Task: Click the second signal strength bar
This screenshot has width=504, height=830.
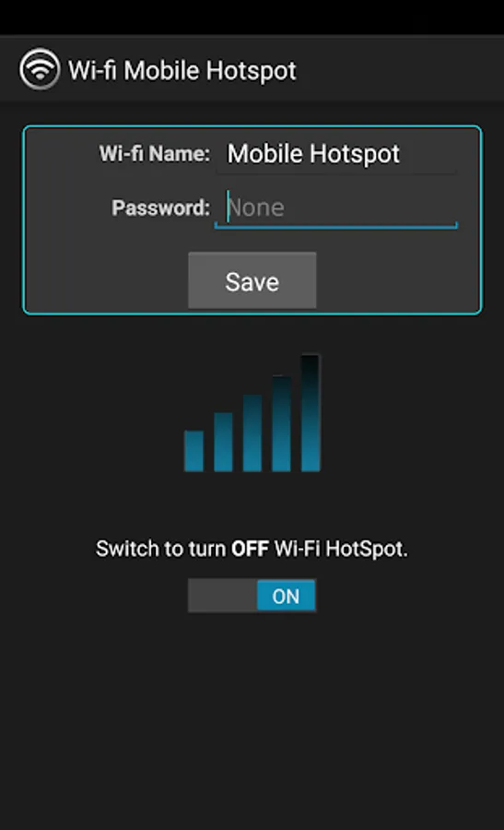Action: (x=223, y=442)
